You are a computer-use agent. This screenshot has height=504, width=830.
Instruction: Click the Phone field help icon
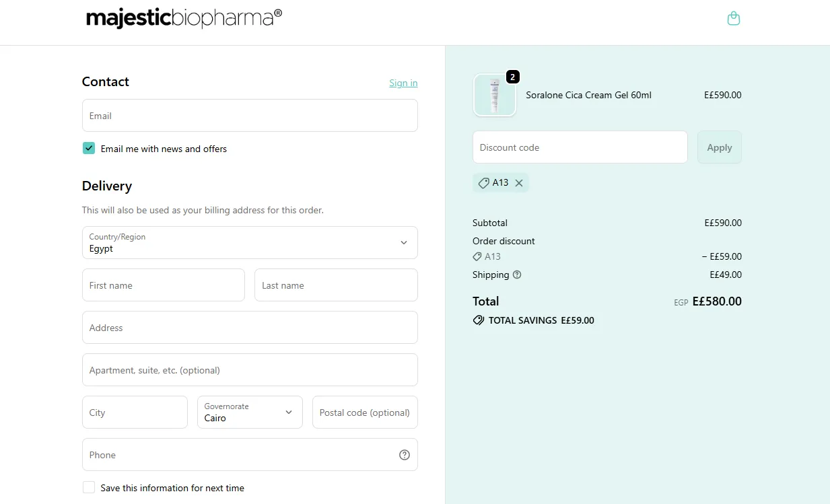point(405,455)
